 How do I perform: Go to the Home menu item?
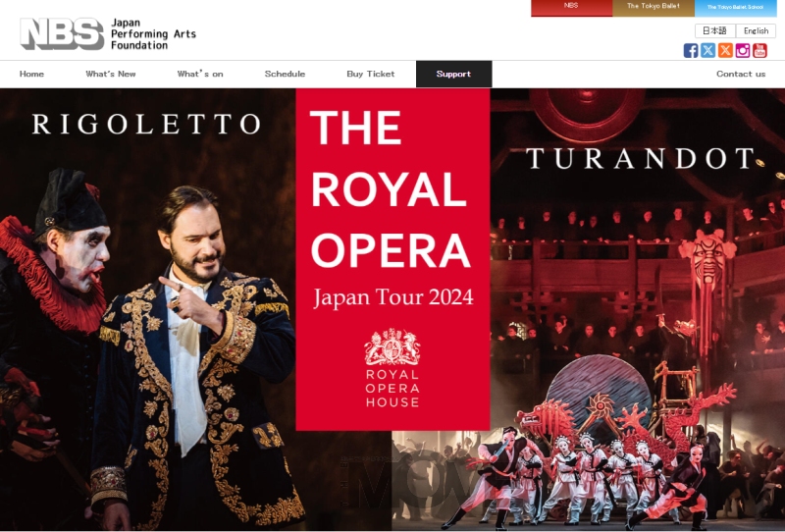(31, 75)
